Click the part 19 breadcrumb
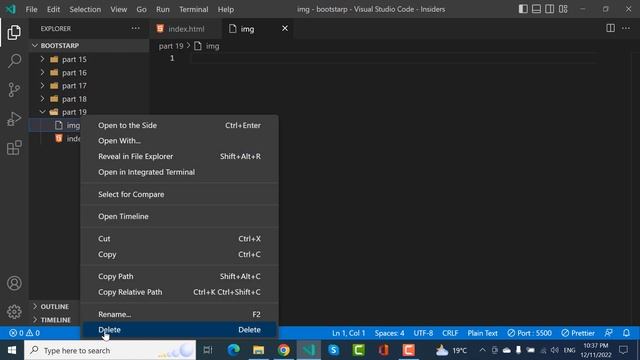640x360 pixels. pyautogui.click(x=171, y=46)
